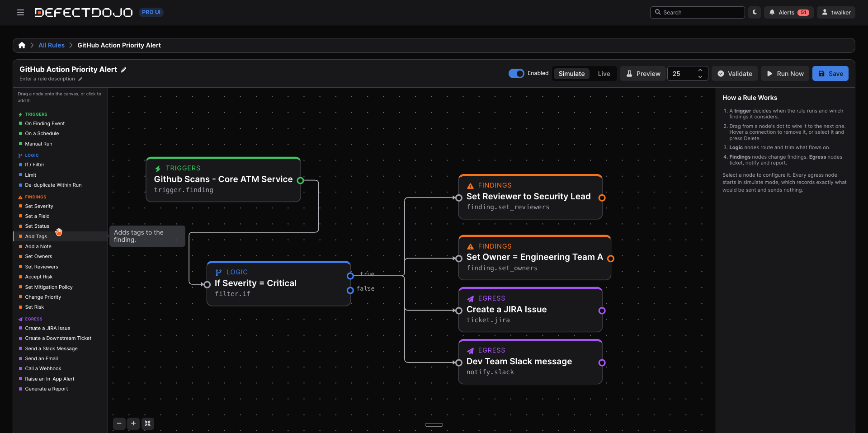Select Set Owner = Engineering Team A node
This screenshot has height=433, width=868.
click(534, 258)
